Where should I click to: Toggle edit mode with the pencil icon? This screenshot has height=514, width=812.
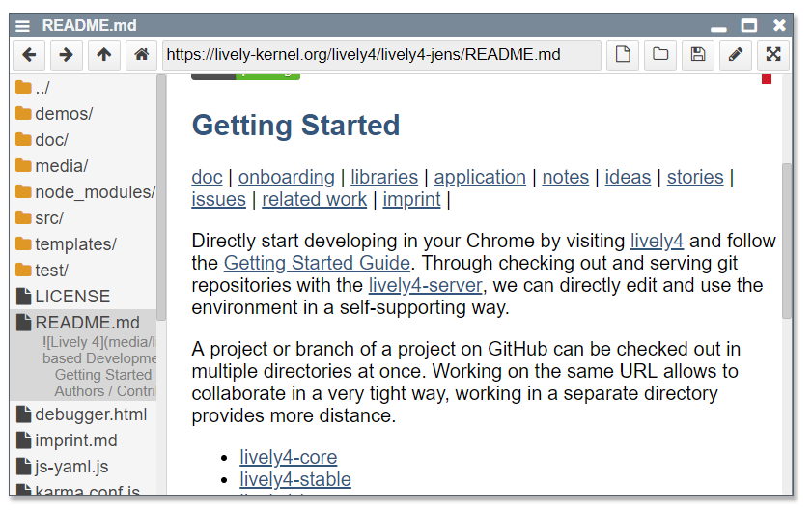(736, 55)
